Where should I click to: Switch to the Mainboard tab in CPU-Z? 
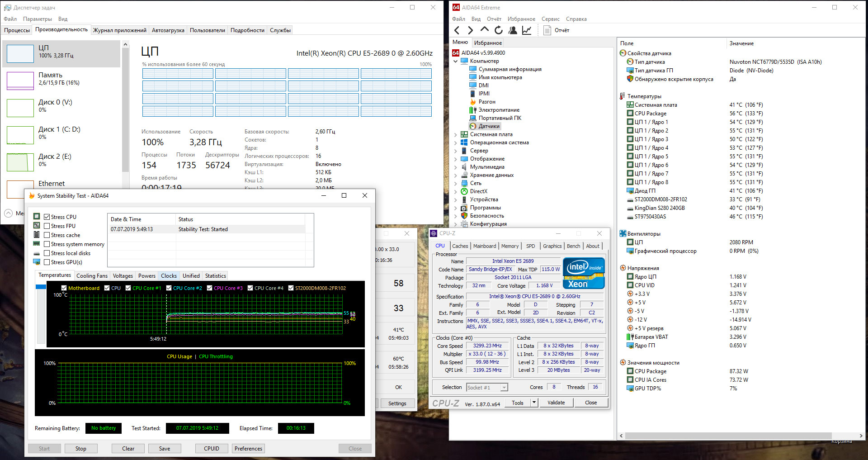tap(484, 246)
